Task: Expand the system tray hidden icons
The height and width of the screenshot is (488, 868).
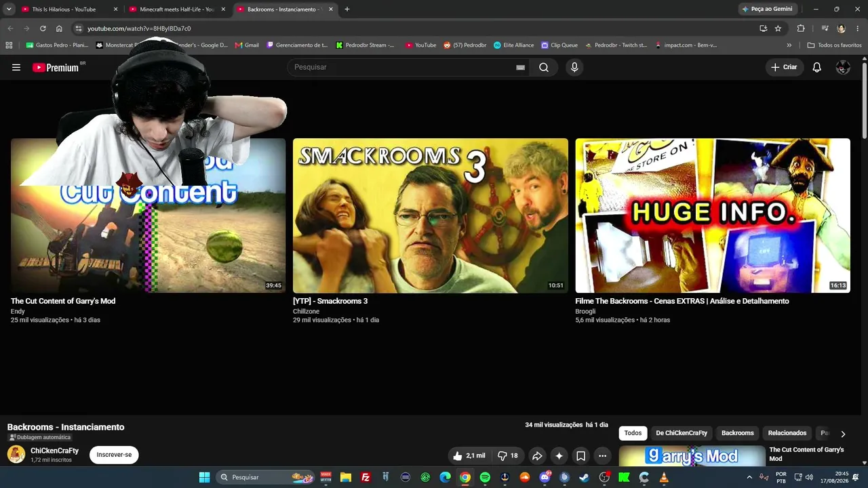Action: (x=749, y=477)
